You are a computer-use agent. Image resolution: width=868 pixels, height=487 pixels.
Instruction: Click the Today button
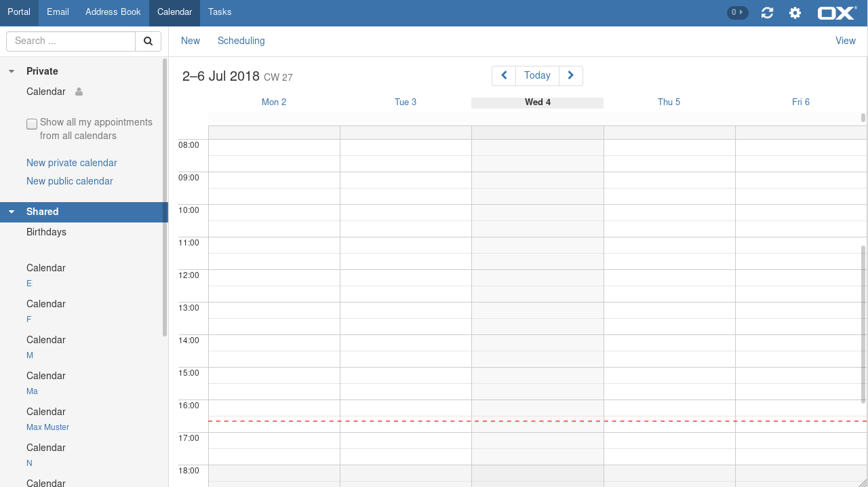coord(537,75)
